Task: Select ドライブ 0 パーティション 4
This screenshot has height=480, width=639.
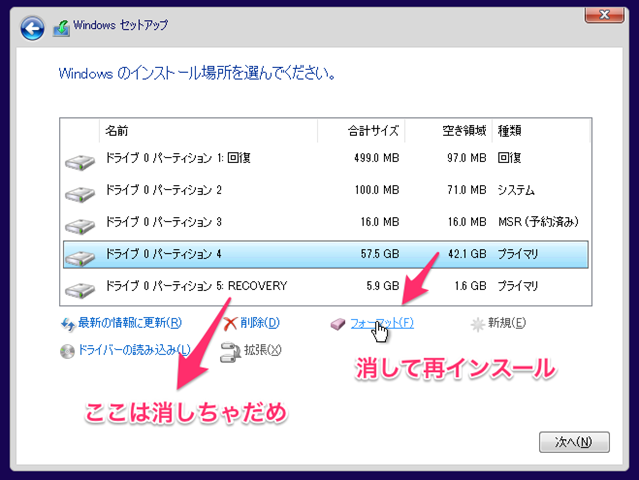Action: point(326,254)
